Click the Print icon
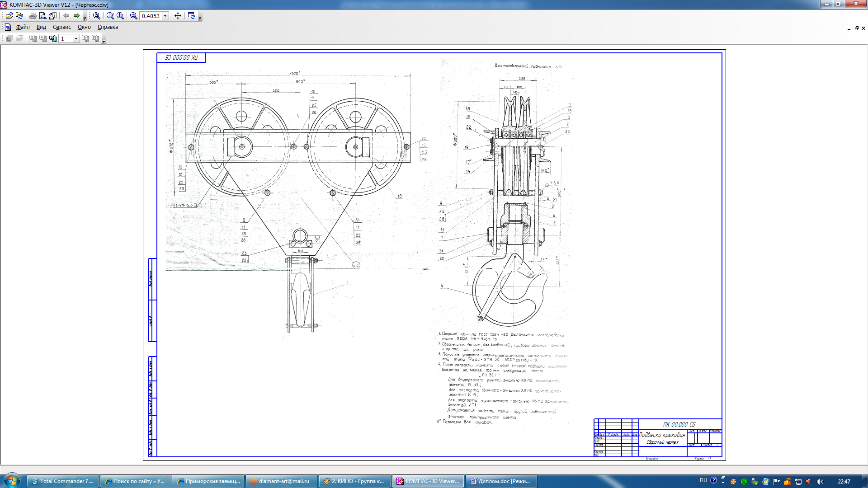The height and width of the screenshot is (488, 868). (33, 16)
